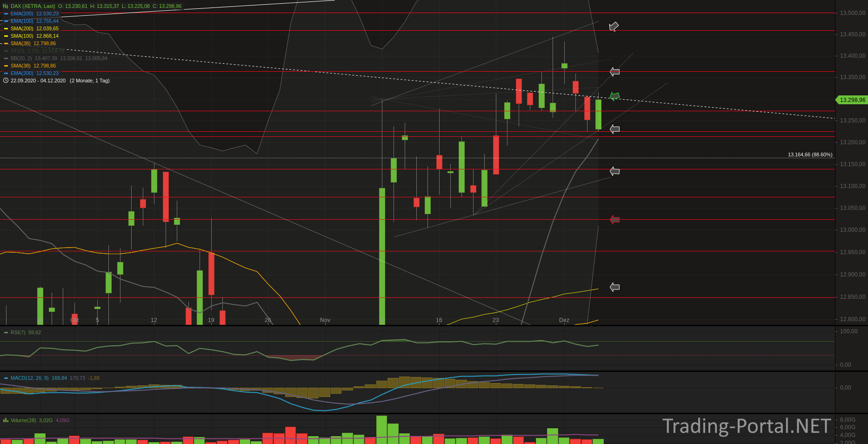Click the 13.200,00 price axis label

pos(853,142)
